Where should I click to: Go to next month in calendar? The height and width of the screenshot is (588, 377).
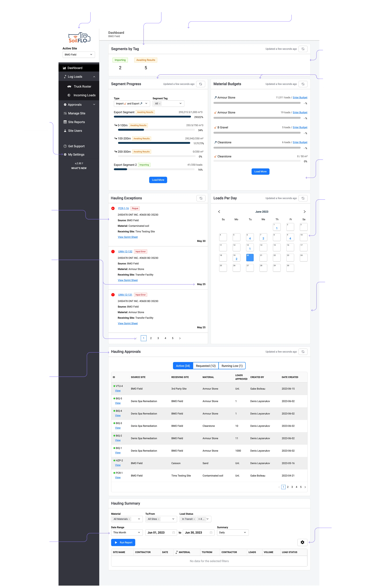point(304,212)
